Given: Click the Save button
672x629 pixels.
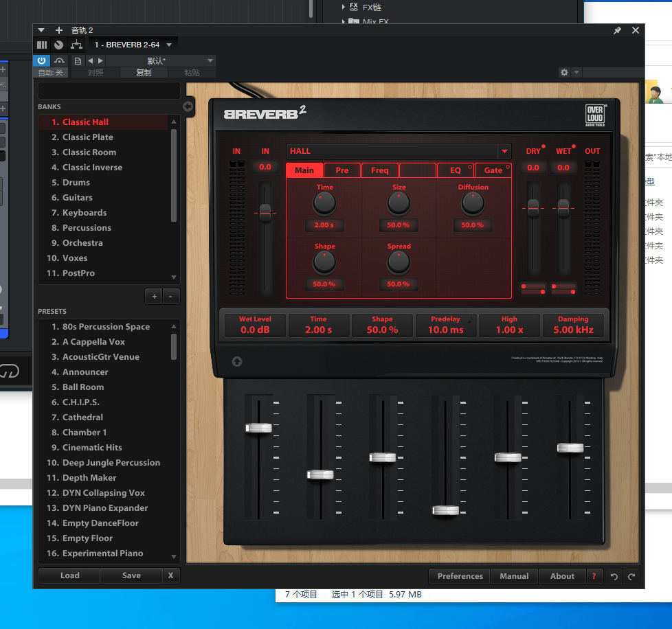Looking at the screenshot, I should click(x=131, y=575).
